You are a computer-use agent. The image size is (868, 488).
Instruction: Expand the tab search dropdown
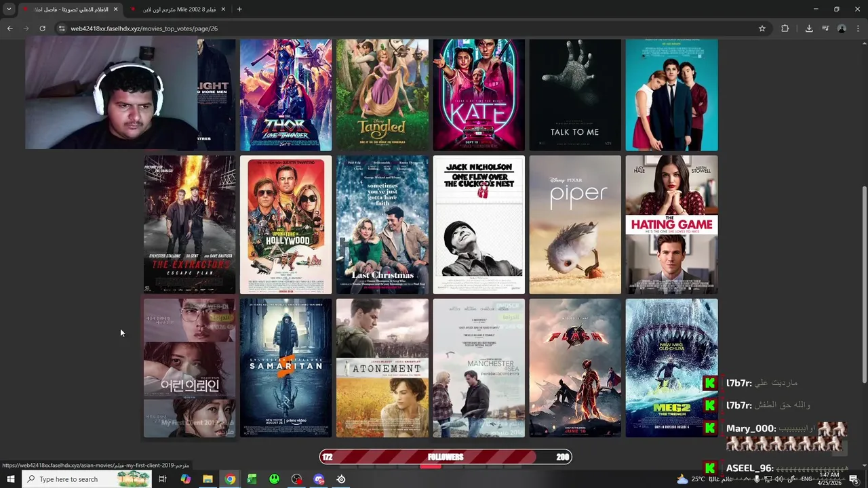click(9, 9)
